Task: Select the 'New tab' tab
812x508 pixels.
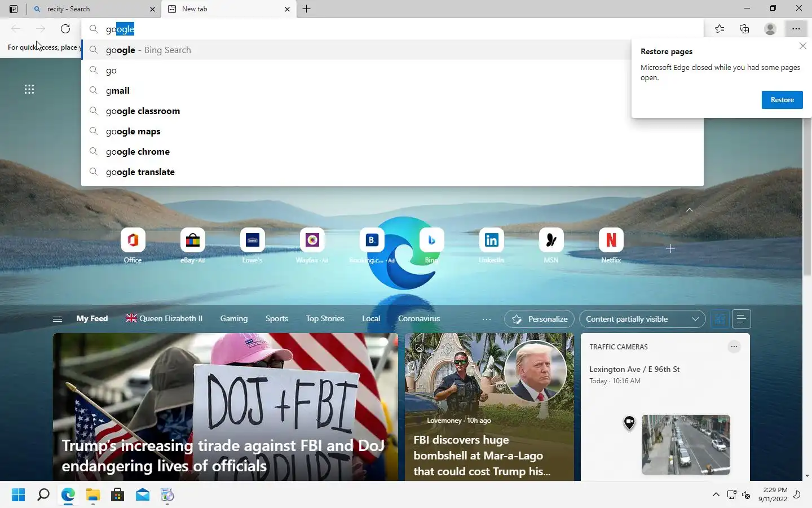Action: (228, 9)
